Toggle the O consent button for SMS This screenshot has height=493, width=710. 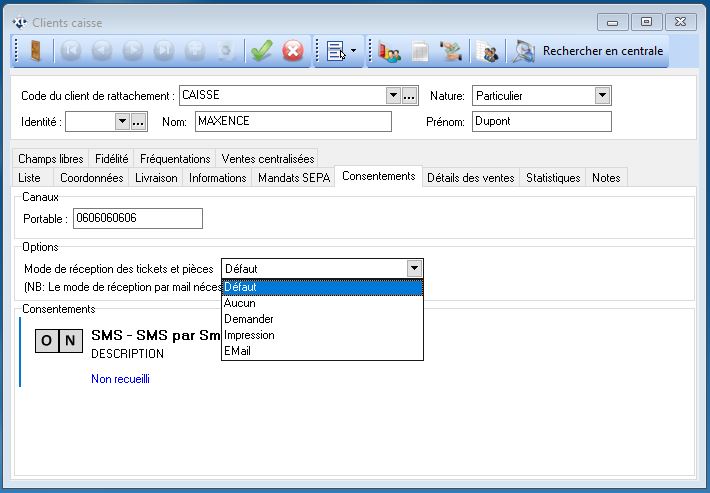coord(47,341)
